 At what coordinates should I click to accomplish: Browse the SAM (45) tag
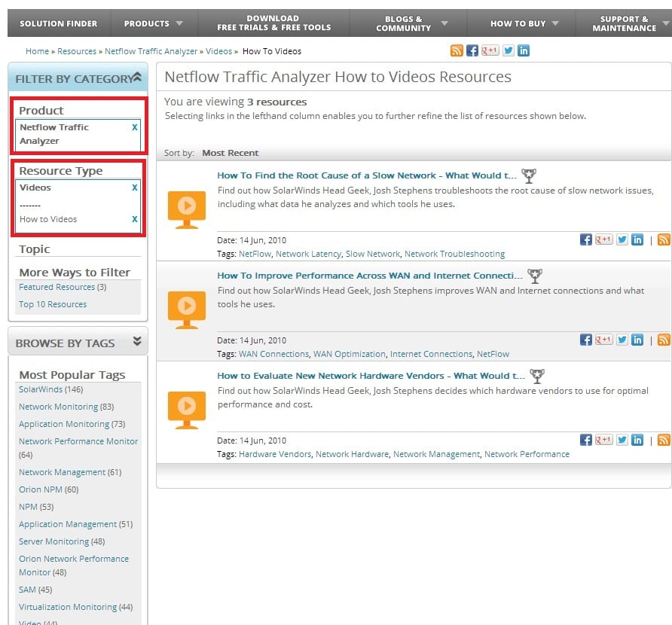coord(35,590)
